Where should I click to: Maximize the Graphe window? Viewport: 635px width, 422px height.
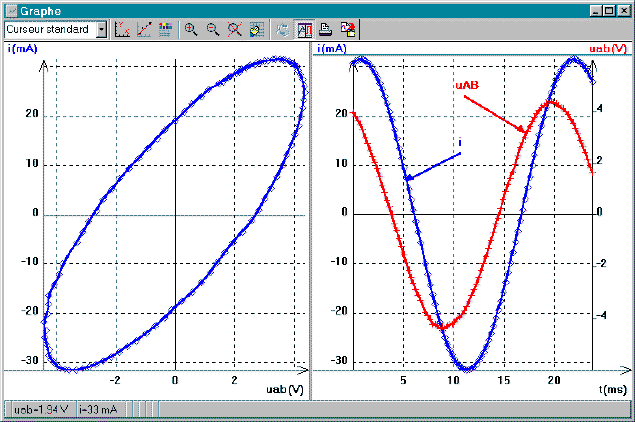pyautogui.click(x=609, y=9)
